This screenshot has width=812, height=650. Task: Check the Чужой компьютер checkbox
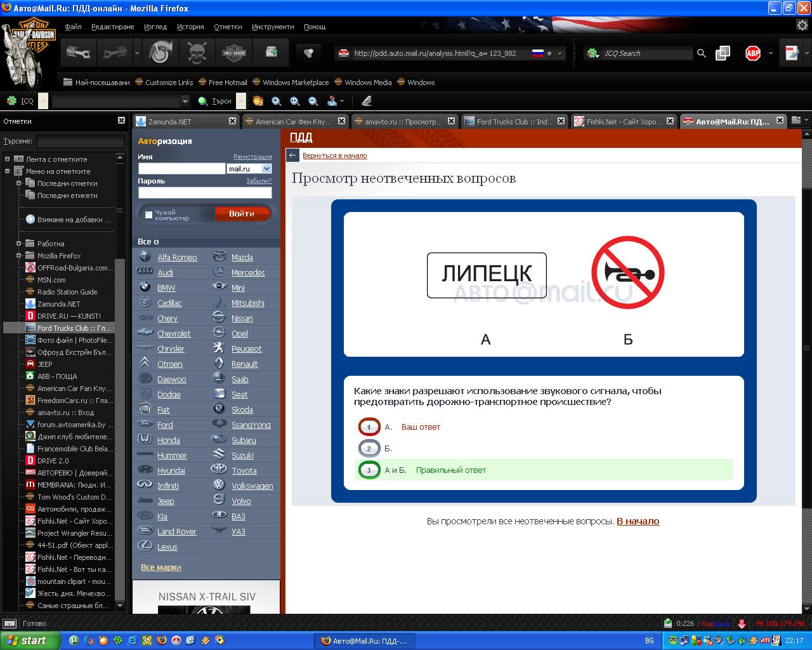[x=148, y=215]
